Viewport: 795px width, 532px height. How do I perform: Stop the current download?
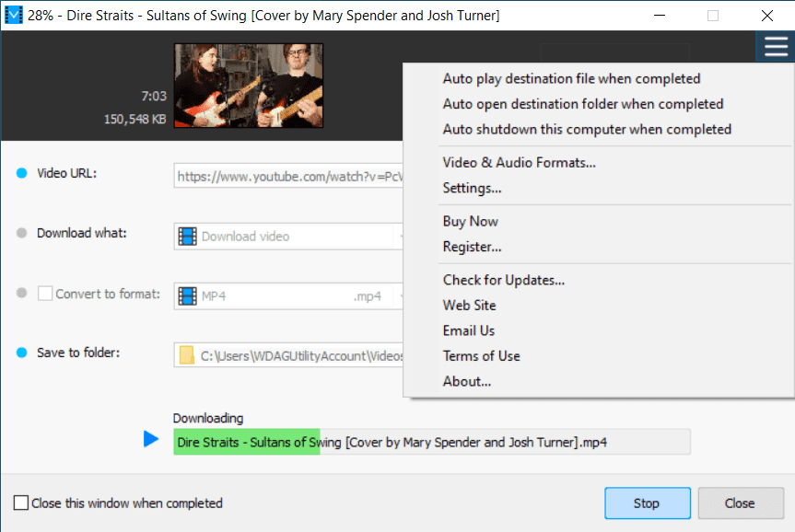(648, 503)
